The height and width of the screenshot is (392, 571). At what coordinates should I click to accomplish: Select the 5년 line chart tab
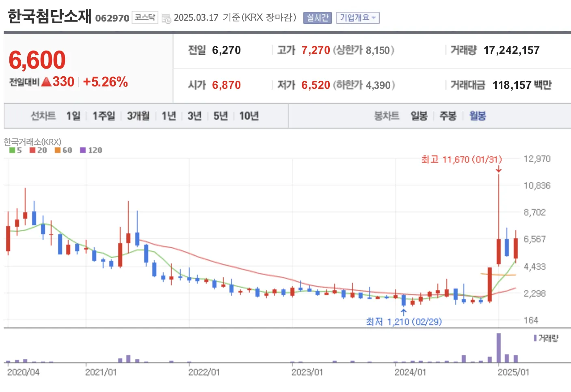click(x=221, y=116)
